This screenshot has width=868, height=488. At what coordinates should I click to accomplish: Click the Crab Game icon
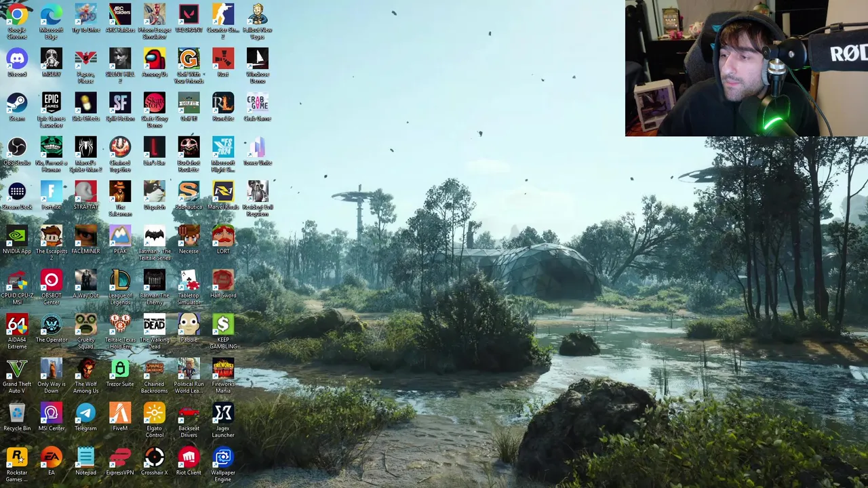point(257,103)
